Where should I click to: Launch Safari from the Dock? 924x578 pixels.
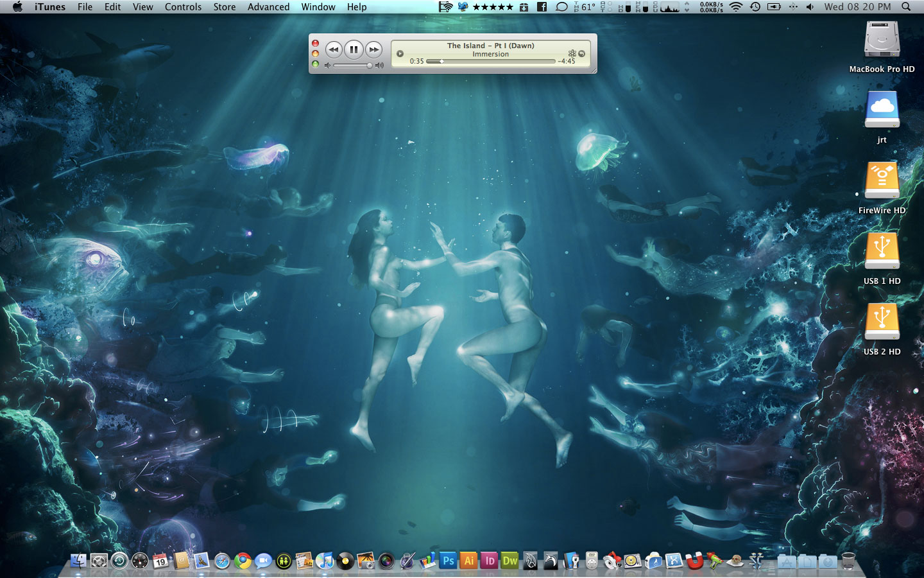[x=222, y=561]
